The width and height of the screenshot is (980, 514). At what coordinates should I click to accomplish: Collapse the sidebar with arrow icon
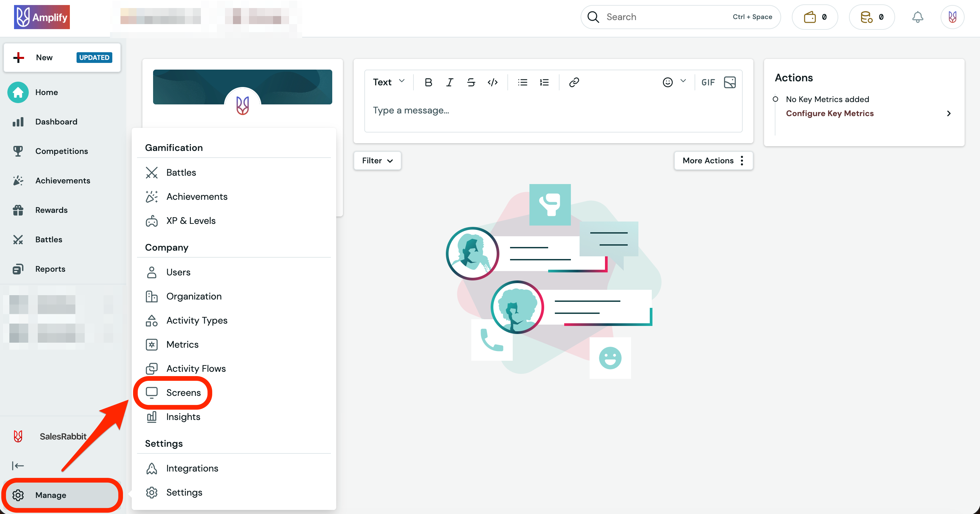pyautogui.click(x=18, y=466)
